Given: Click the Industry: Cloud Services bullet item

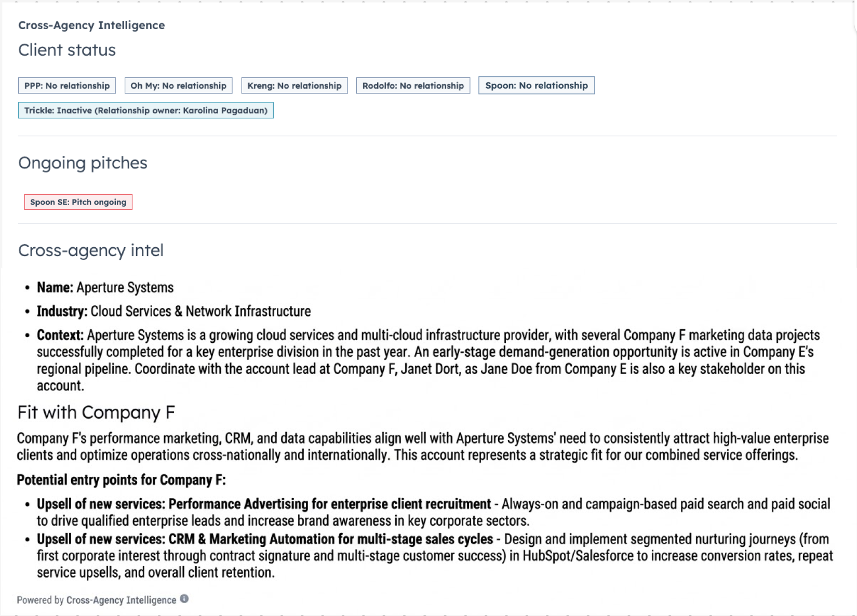Looking at the screenshot, I should (173, 311).
